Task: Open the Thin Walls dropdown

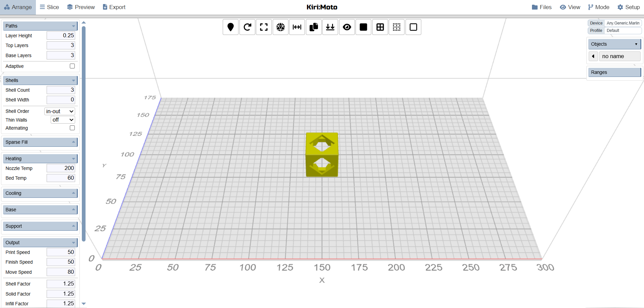Action: (x=63, y=120)
